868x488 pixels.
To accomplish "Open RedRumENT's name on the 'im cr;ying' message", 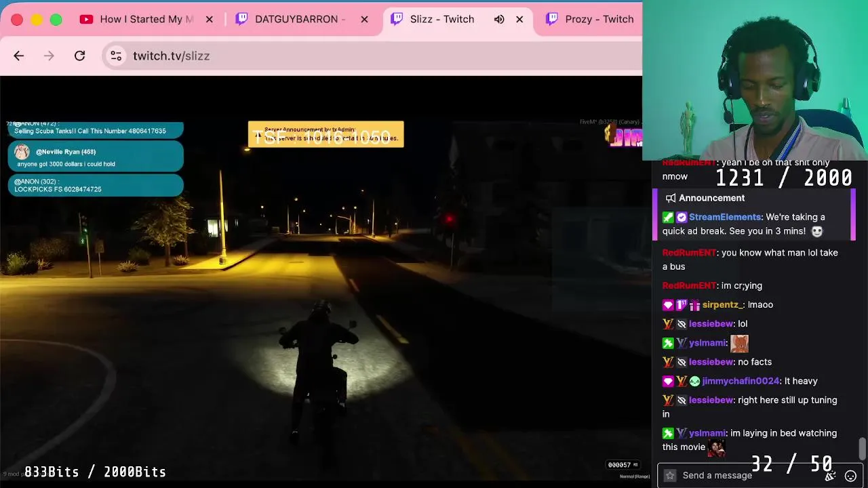I will pos(689,285).
